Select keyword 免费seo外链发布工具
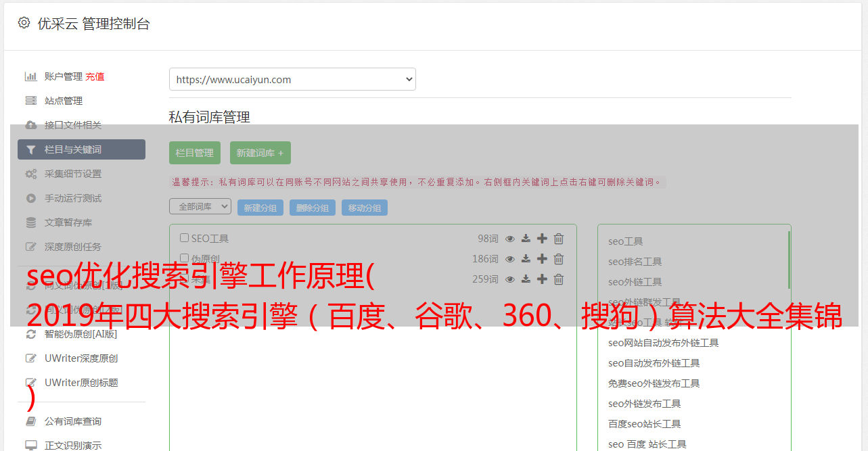The height and width of the screenshot is (451, 868). pyautogui.click(x=654, y=383)
